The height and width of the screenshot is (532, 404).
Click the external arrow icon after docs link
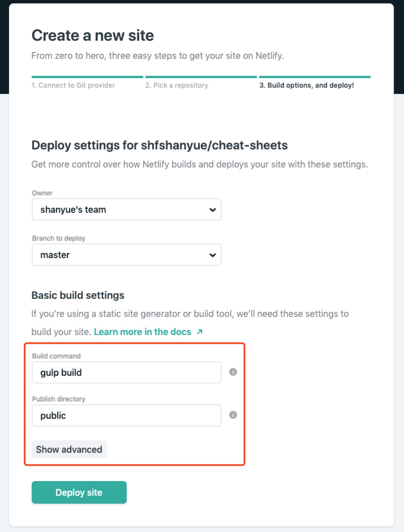(x=200, y=332)
